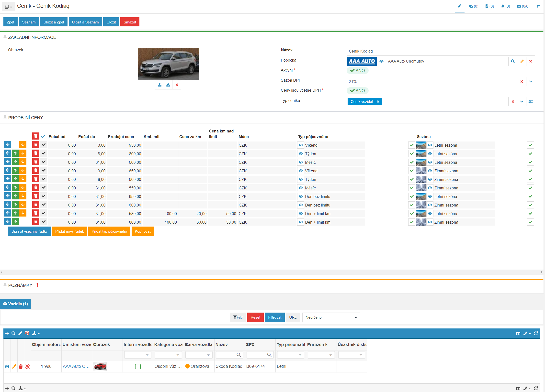545x392 pixels.
Task: Open Typ pneumatik column filter dropdown
Action: click(x=290, y=355)
